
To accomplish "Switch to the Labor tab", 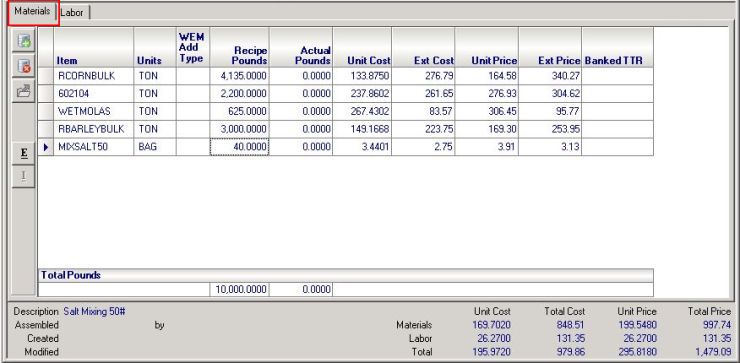I will pyautogui.click(x=72, y=13).
